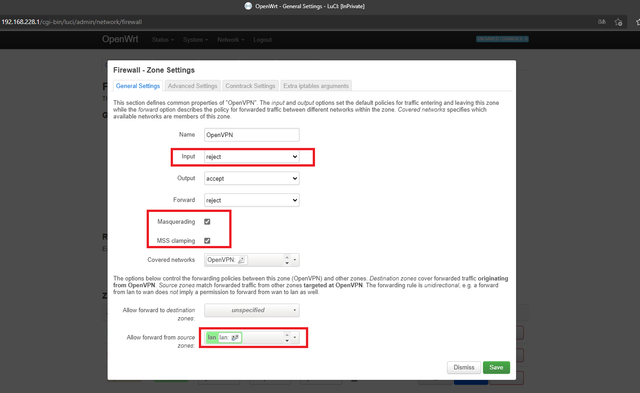
Task: Open the Input policy dropdown
Action: pos(251,157)
